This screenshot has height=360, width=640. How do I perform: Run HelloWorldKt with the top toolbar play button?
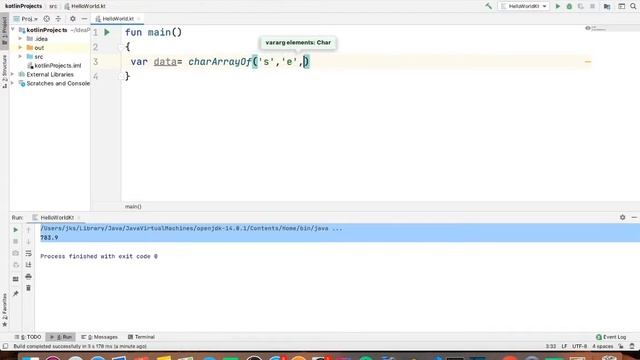[x=558, y=6]
